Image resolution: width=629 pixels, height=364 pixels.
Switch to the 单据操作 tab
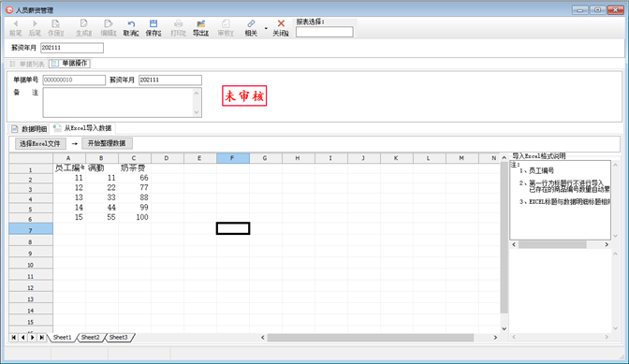click(x=70, y=64)
